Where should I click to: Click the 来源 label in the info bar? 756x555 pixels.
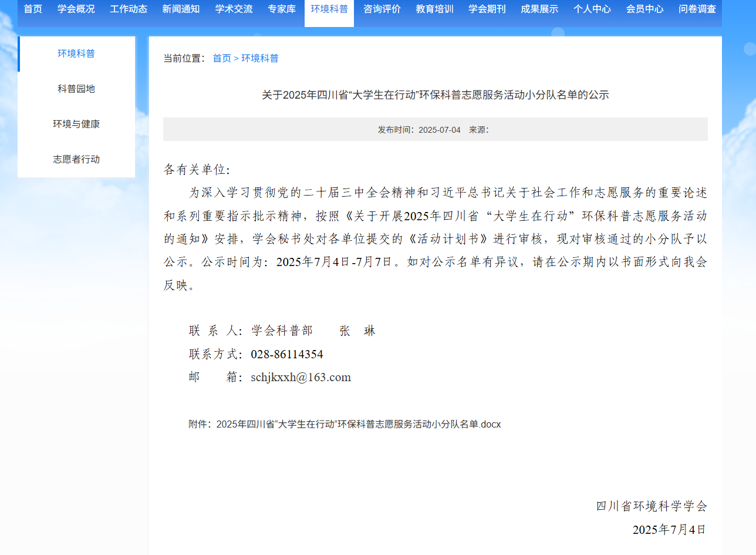[x=478, y=130]
